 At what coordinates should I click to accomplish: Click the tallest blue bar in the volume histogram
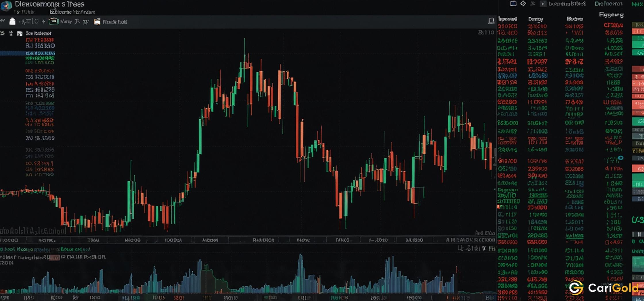(x=301, y=273)
